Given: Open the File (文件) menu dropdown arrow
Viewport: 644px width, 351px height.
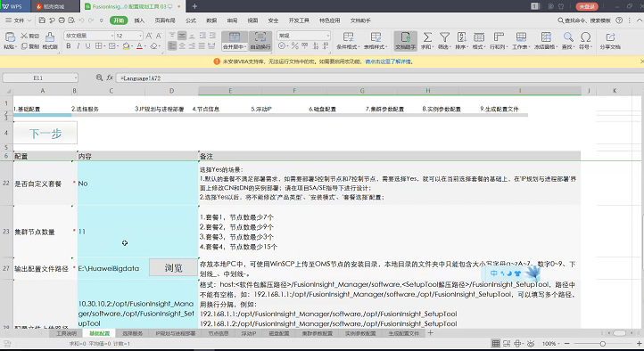Looking at the screenshot, I should click(x=29, y=20).
